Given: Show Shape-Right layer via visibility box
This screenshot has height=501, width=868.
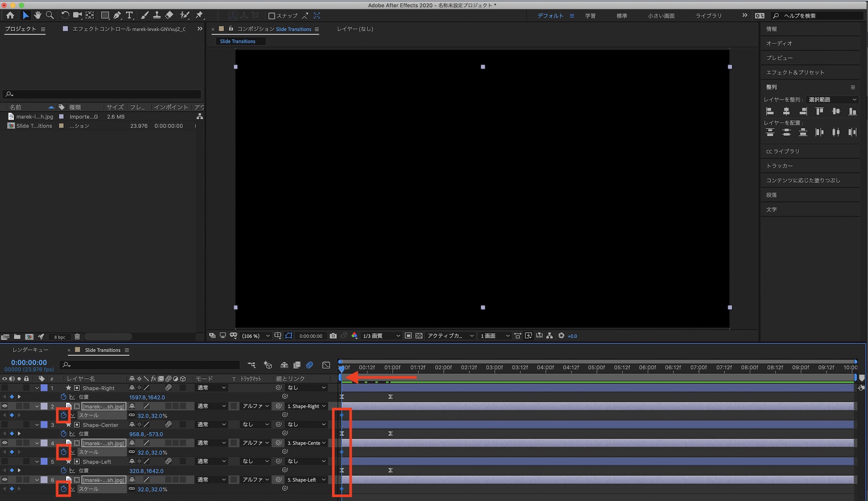Looking at the screenshot, I should click(x=5, y=388).
